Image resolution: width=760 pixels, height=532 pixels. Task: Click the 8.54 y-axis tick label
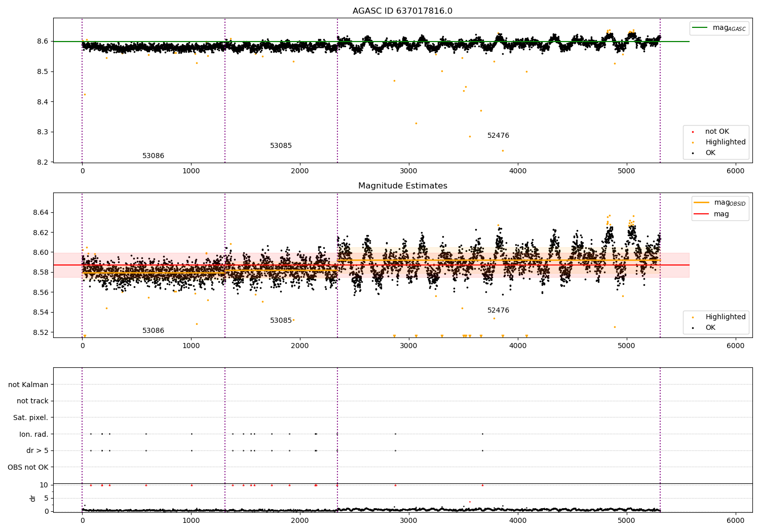(x=42, y=313)
